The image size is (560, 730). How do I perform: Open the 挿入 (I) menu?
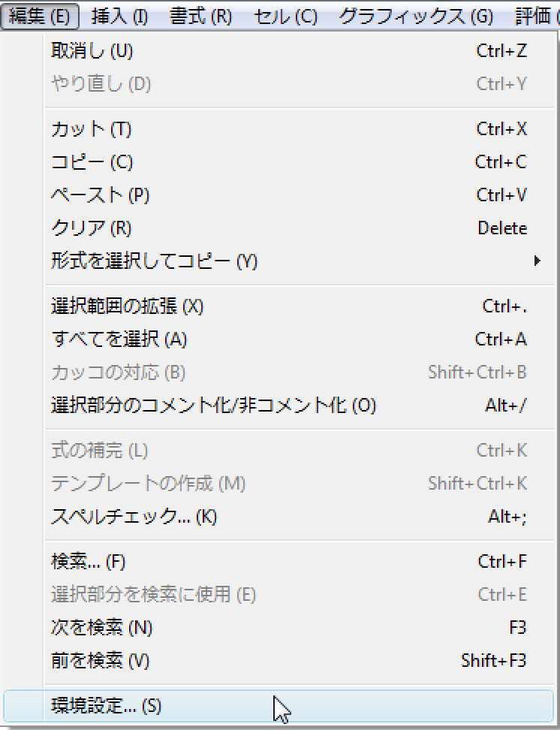click(x=119, y=17)
